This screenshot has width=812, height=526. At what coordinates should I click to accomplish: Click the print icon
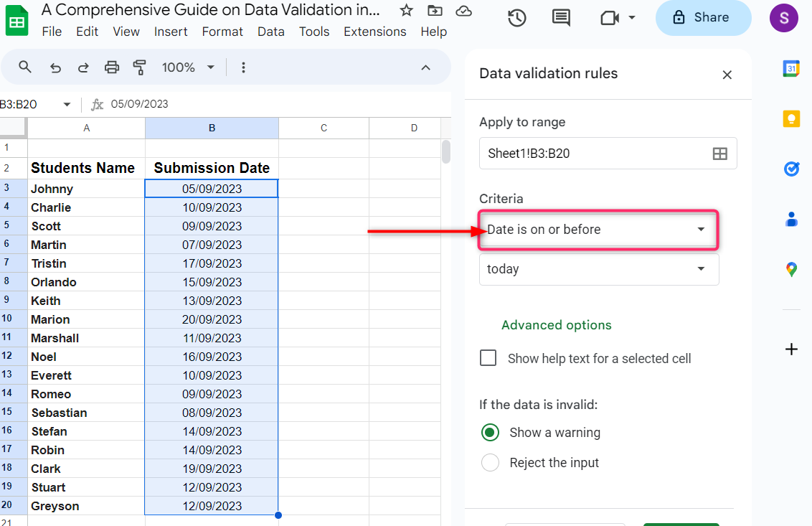pyautogui.click(x=112, y=67)
